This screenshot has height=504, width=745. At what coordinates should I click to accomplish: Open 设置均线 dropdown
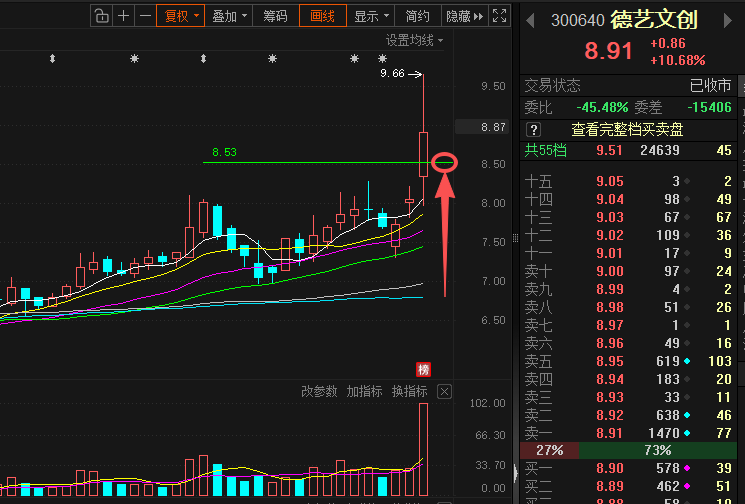point(414,40)
